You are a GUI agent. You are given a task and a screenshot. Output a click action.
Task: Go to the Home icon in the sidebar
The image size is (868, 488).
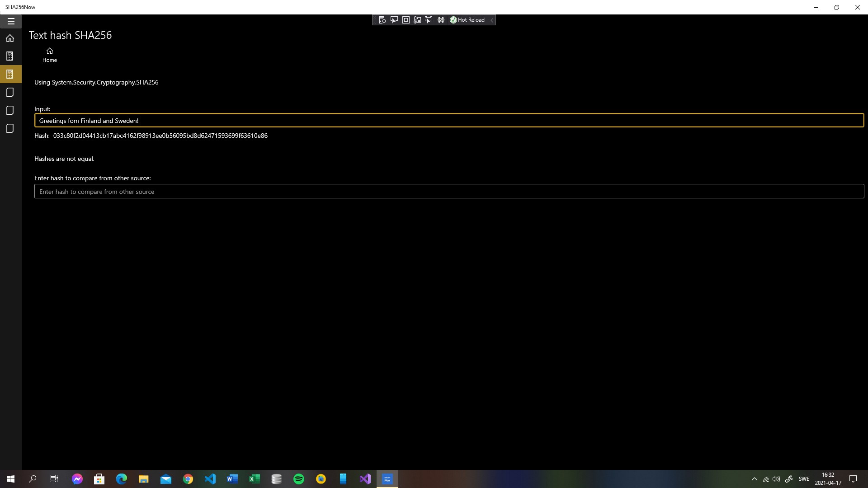click(10, 38)
